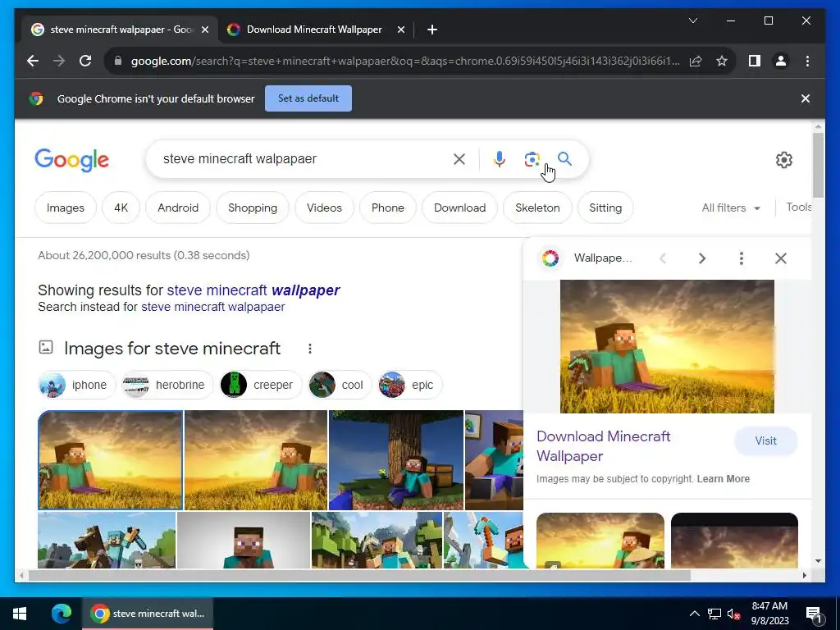
Task: Click the magnifier search button
Action: pyautogui.click(x=564, y=158)
